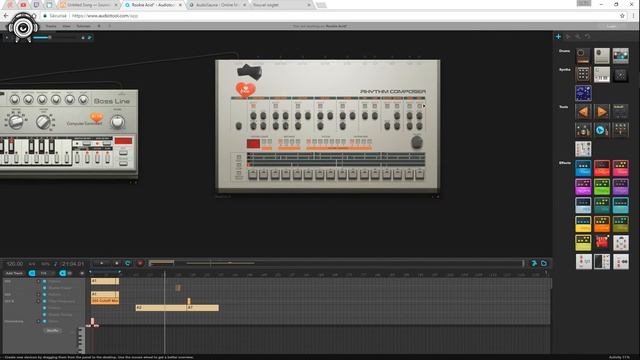Select the red stomp box effect

tap(602, 242)
